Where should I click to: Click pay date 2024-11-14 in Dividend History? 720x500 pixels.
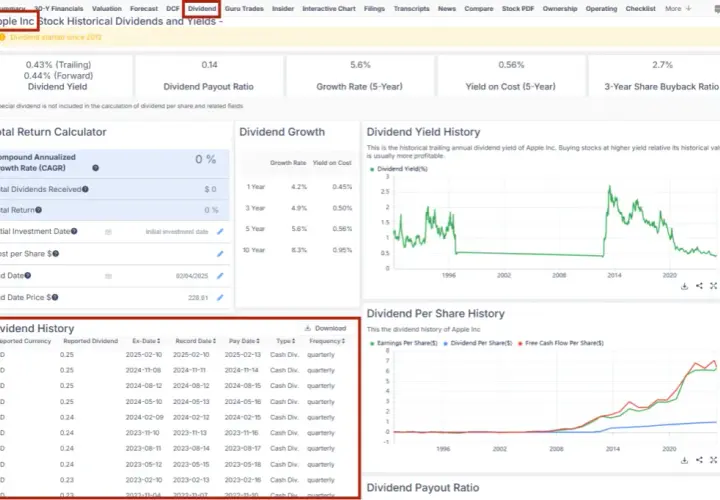pyautogui.click(x=242, y=370)
